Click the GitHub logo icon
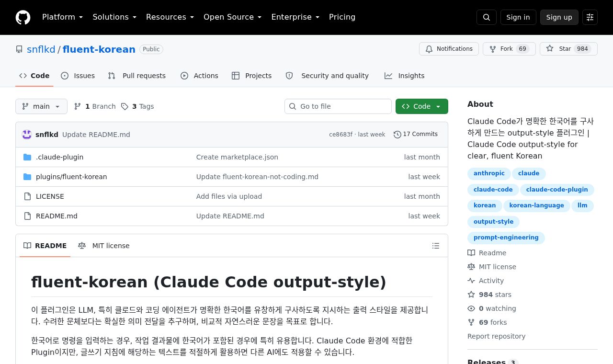 coord(23,17)
